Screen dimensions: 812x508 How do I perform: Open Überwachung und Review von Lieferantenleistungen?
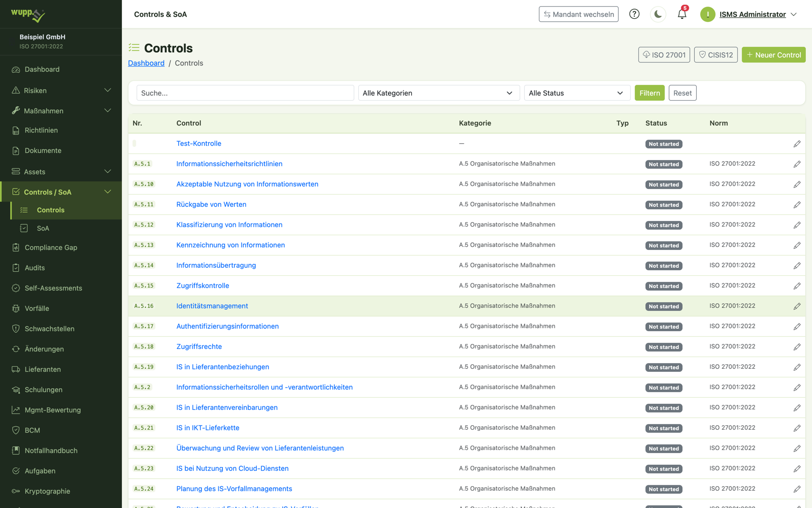click(x=260, y=449)
